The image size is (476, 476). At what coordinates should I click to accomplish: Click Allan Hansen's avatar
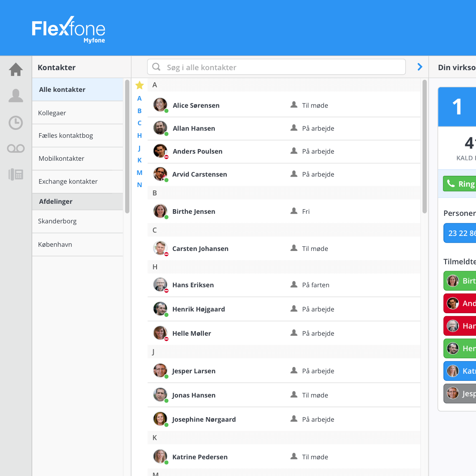pos(160,128)
